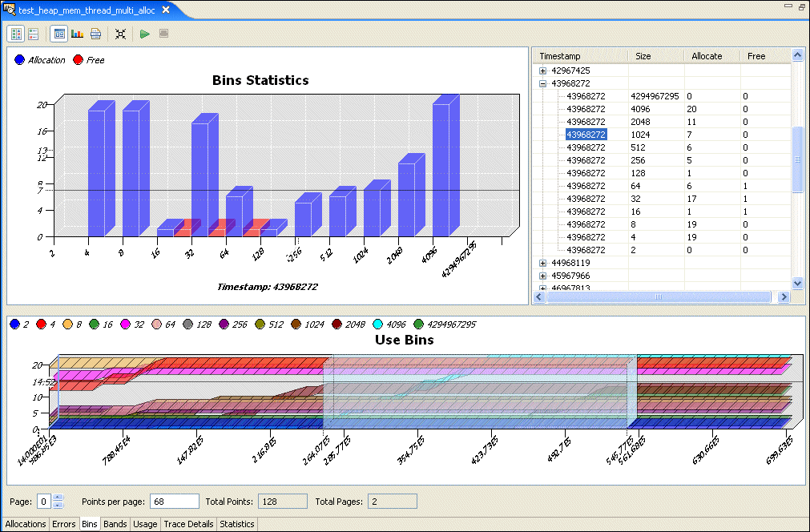Image resolution: width=810 pixels, height=532 pixels.
Task: Click the zoom-to-fit arrows icon
Action: [x=120, y=34]
